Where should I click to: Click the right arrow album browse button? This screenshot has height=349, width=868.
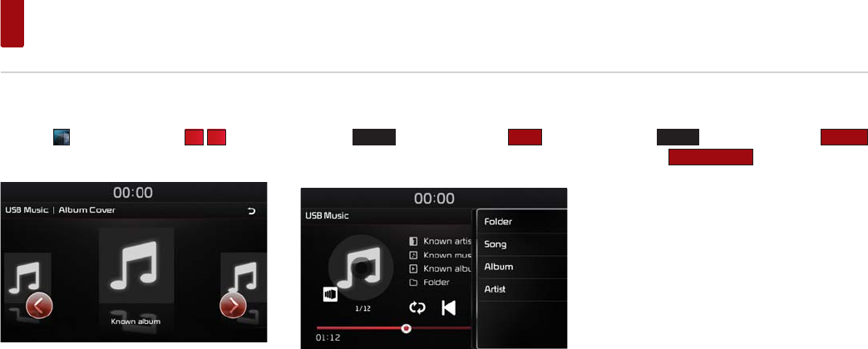coord(233,305)
